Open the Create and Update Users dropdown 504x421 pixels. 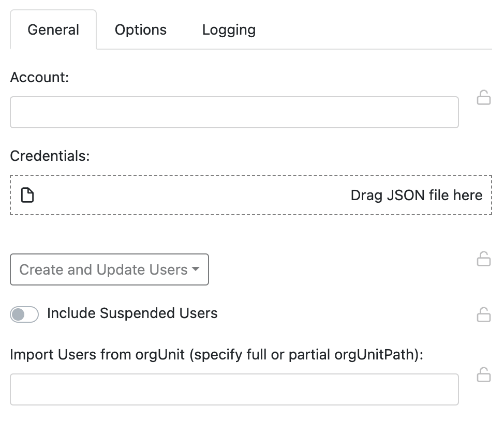click(109, 269)
